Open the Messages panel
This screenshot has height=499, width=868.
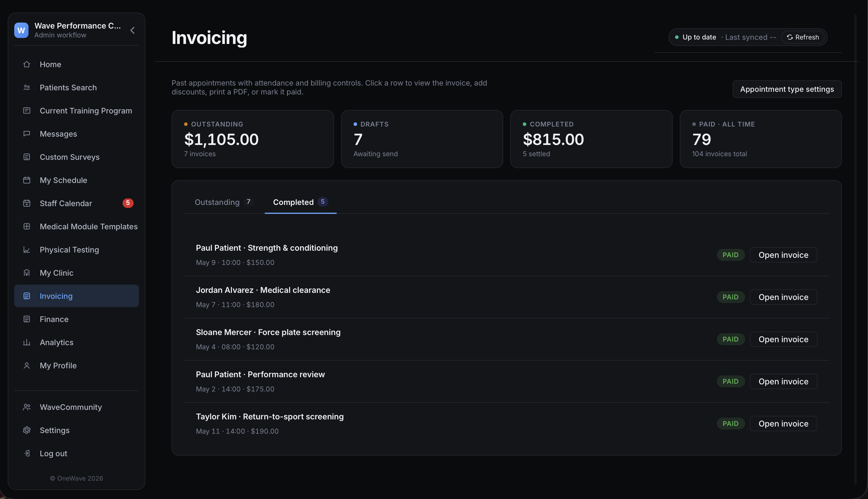point(58,134)
